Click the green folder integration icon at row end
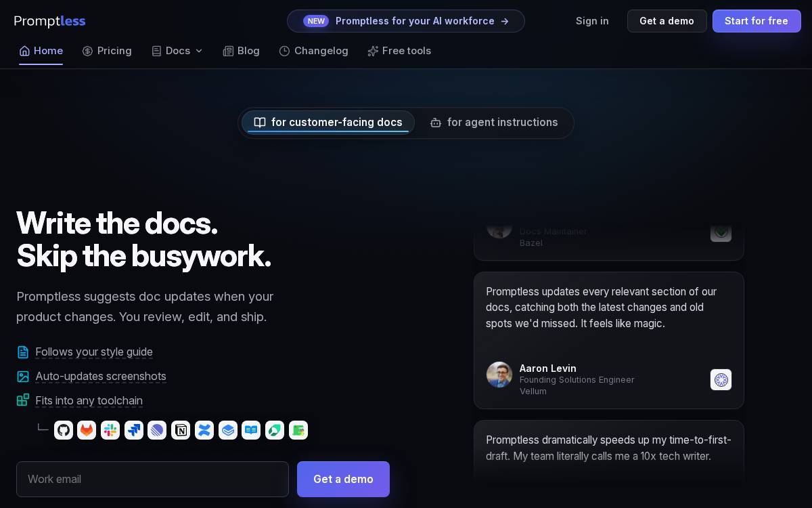 click(x=298, y=430)
